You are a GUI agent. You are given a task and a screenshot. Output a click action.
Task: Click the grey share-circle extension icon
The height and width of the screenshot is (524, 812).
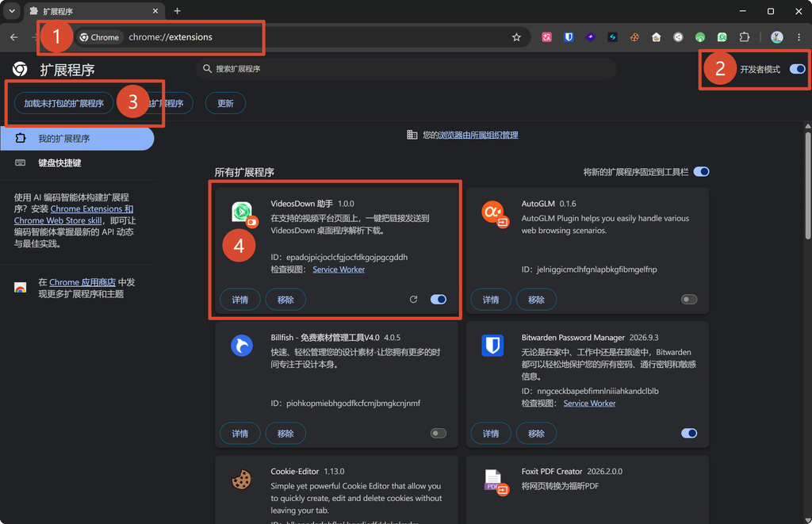point(678,37)
